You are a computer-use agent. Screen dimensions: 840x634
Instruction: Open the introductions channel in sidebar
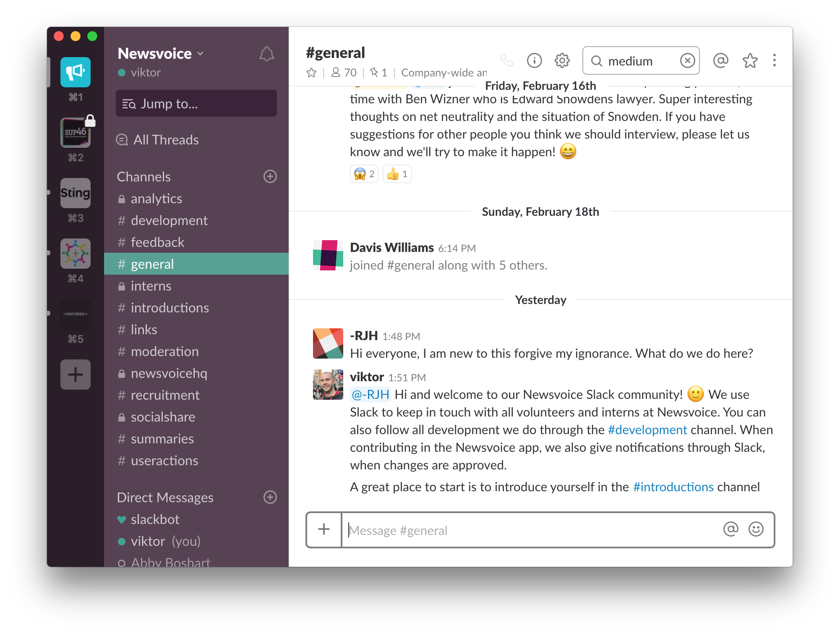(x=196, y=308)
